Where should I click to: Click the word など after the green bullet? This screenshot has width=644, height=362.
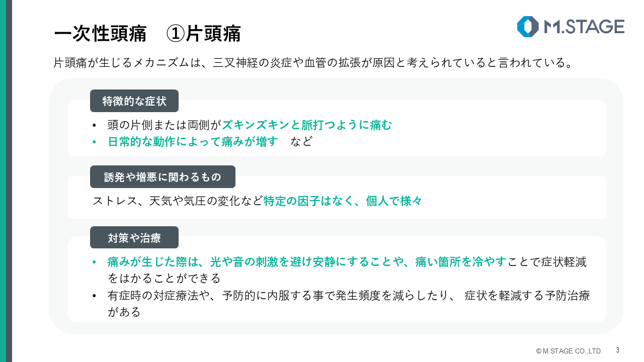click(301, 142)
